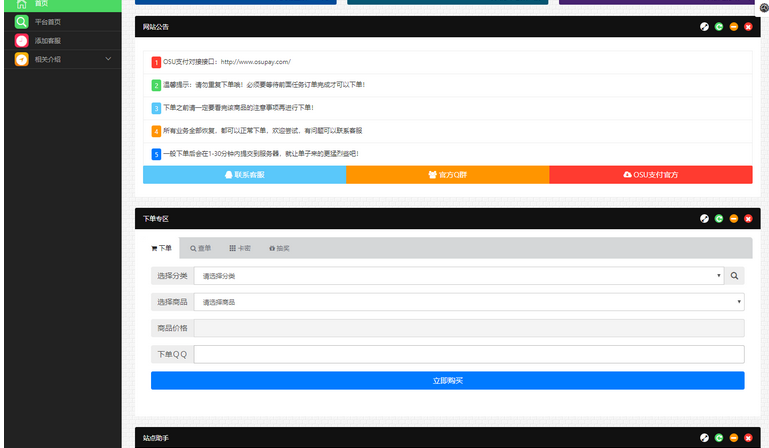Expand the 相关介绍 sidebar submenu
Viewport: 769px width, 448px height.
point(108,60)
